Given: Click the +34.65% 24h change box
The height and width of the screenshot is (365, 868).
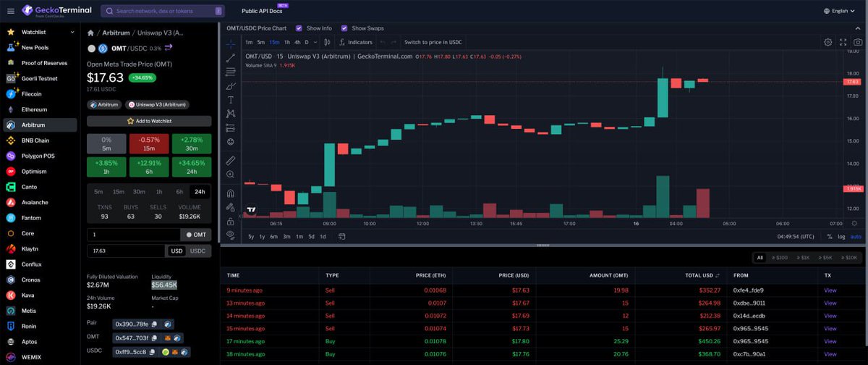Looking at the screenshot, I should tap(192, 167).
